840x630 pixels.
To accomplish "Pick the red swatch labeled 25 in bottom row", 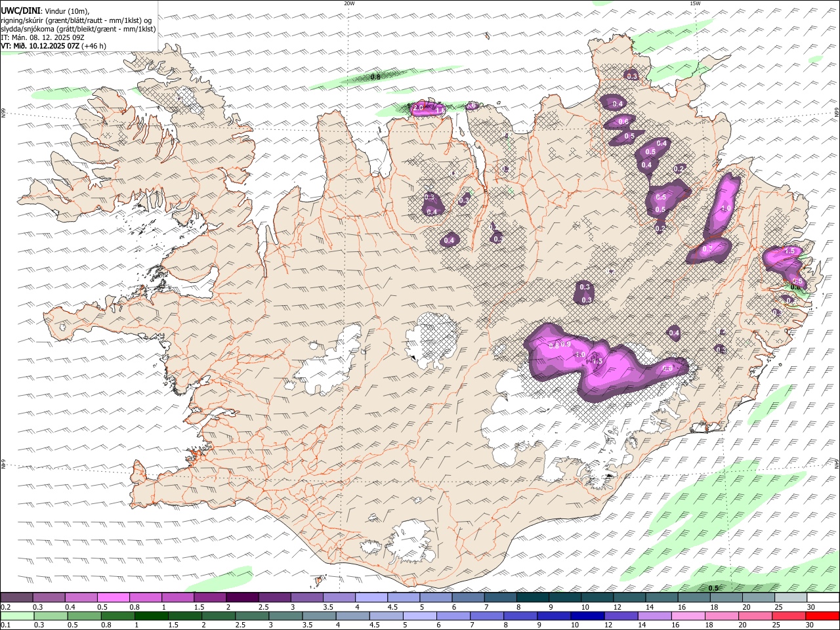I will click(789, 616).
